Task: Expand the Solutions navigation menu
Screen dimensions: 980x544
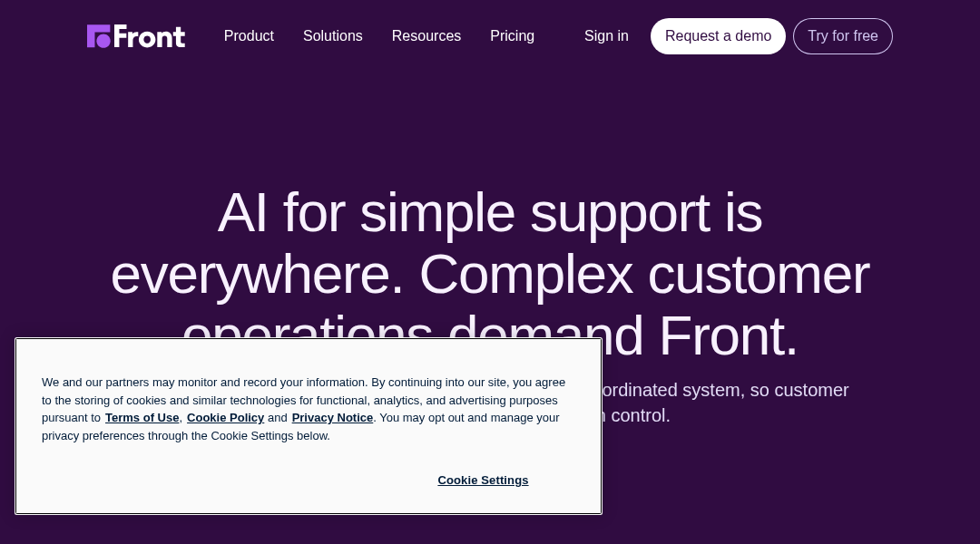Action: (332, 36)
